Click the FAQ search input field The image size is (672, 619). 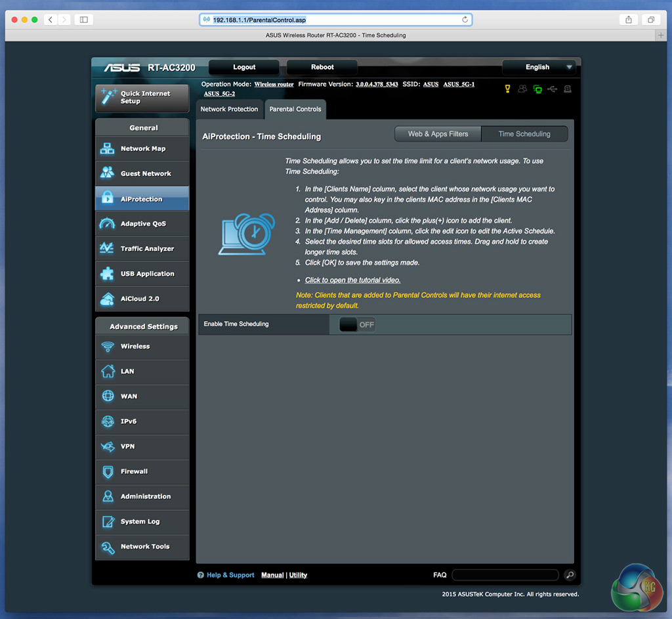[505, 575]
